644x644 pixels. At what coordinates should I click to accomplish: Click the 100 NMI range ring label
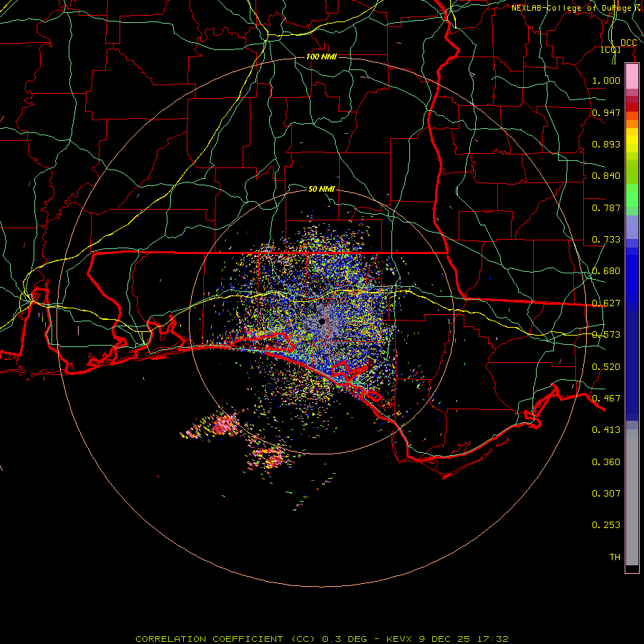pyautogui.click(x=321, y=57)
